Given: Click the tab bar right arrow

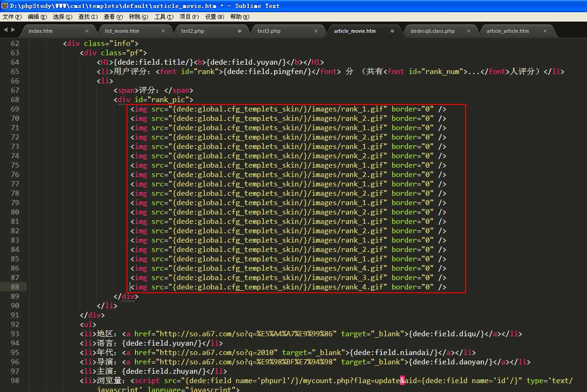Looking at the screenshot, I should [13, 30].
